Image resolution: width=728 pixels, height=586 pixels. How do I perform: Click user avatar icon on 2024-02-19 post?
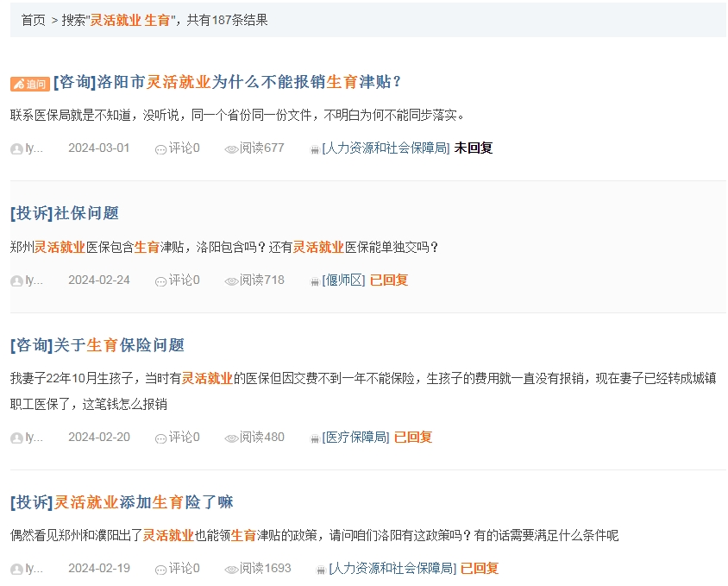(16, 570)
